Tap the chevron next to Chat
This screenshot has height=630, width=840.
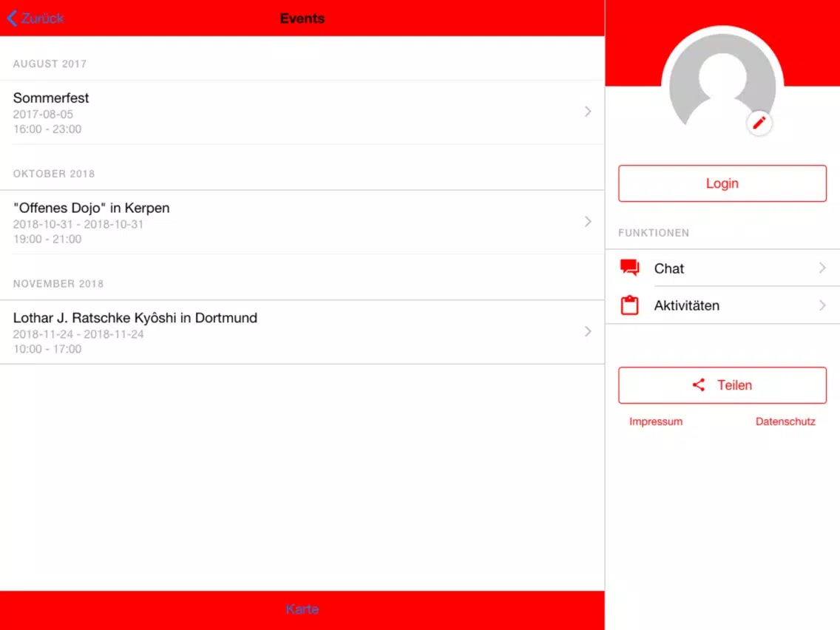point(822,268)
